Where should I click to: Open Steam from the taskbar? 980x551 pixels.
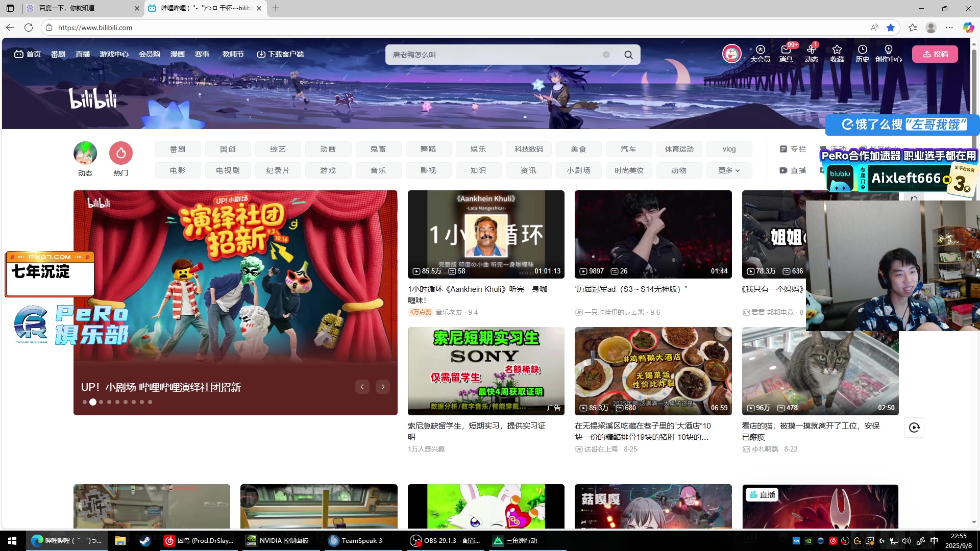tap(145, 541)
